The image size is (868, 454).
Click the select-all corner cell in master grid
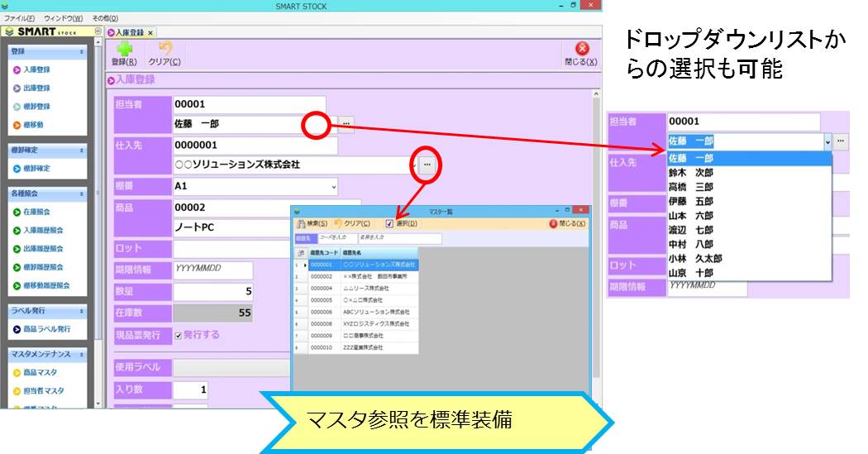click(301, 252)
